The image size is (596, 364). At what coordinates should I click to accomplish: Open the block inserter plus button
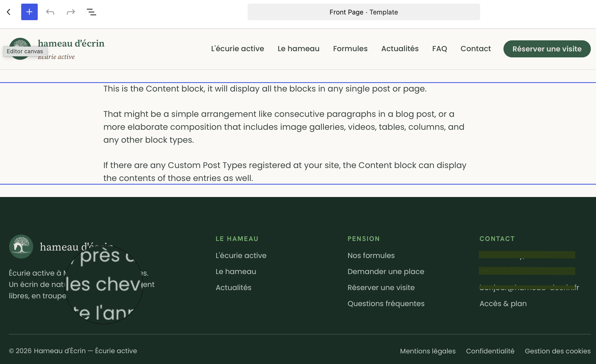click(29, 12)
